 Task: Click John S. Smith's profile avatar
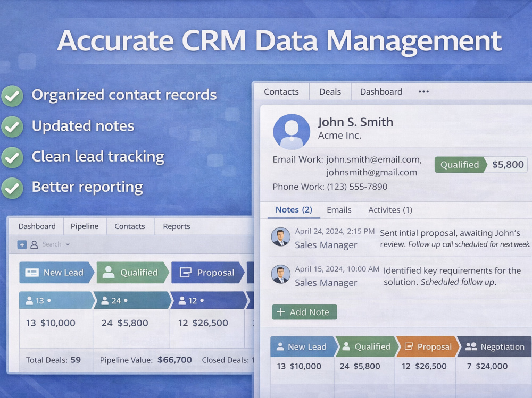click(292, 132)
